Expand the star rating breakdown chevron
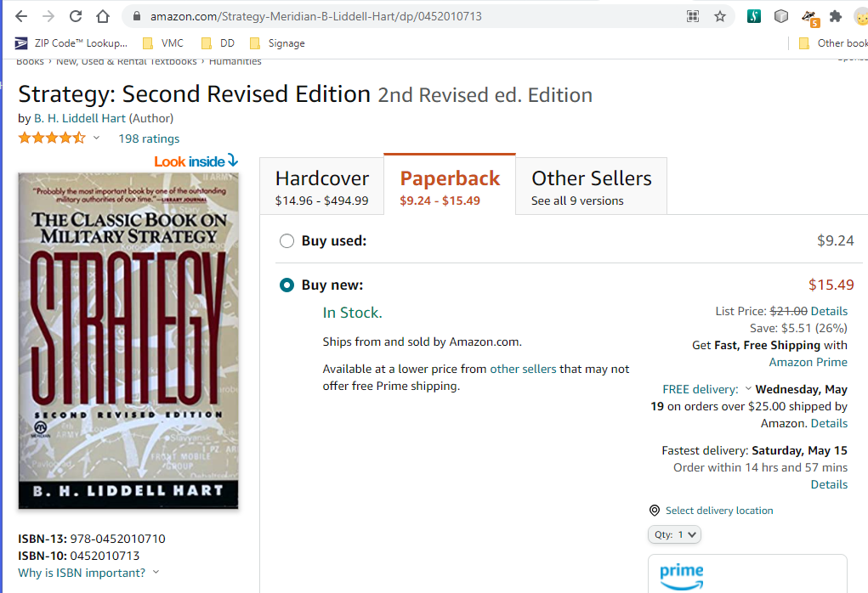The height and width of the screenshot is (593, 868). (96, 138)
